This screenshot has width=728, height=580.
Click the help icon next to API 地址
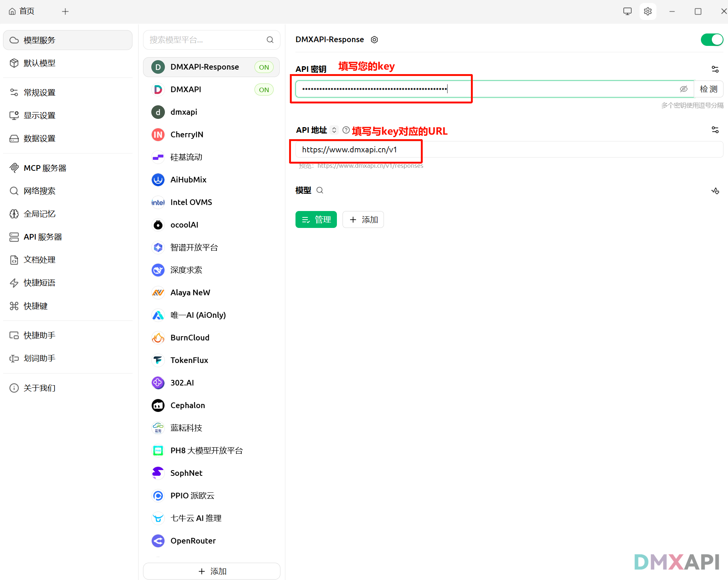tap(346, 130)
